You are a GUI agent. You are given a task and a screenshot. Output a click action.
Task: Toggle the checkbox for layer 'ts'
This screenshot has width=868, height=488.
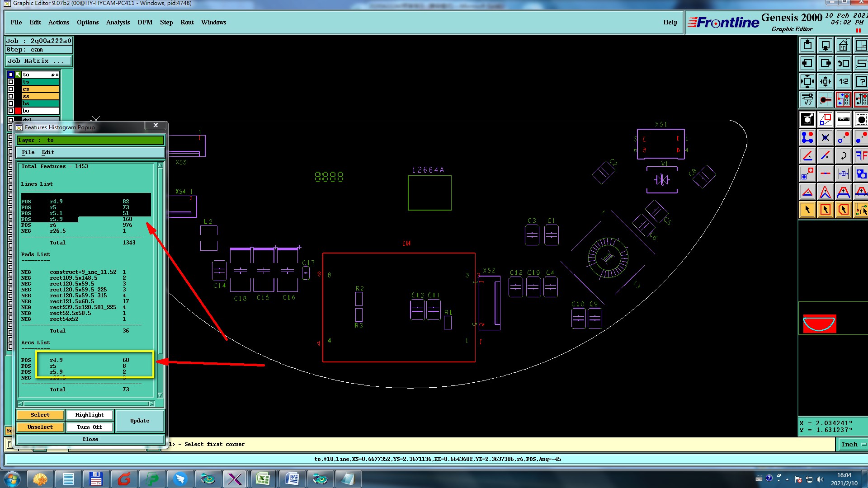tap(11, 82)
